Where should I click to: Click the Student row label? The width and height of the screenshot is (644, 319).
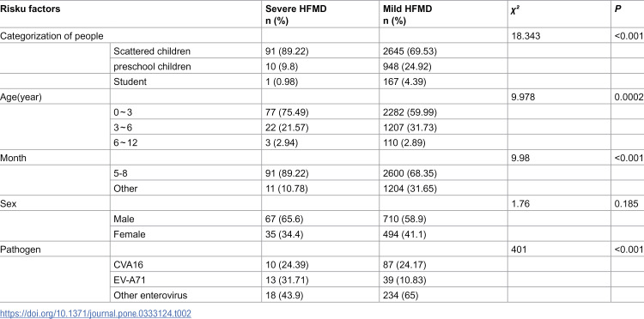point(131,81)
